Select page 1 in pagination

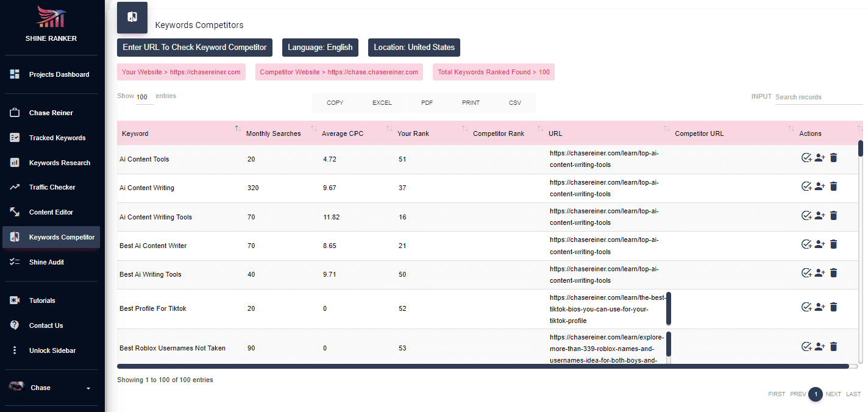point(816,394)
